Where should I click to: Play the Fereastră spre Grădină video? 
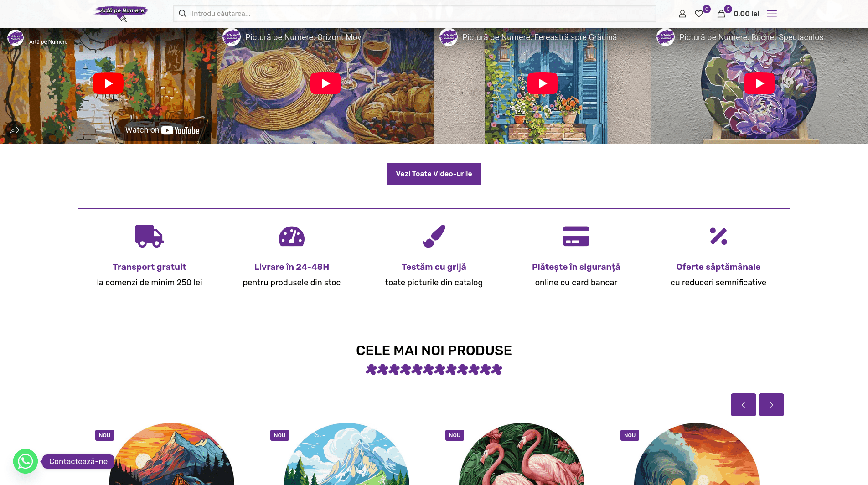click(542, 83)
